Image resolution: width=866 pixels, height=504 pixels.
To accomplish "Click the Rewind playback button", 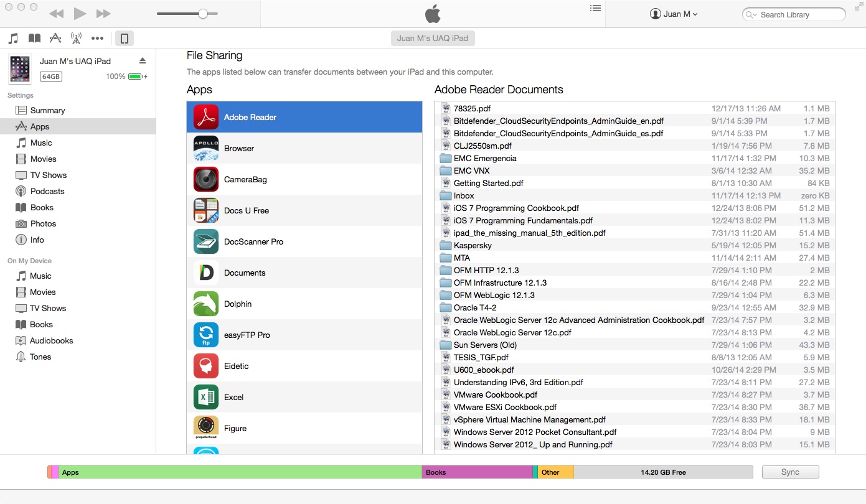I will click(56, 14).
